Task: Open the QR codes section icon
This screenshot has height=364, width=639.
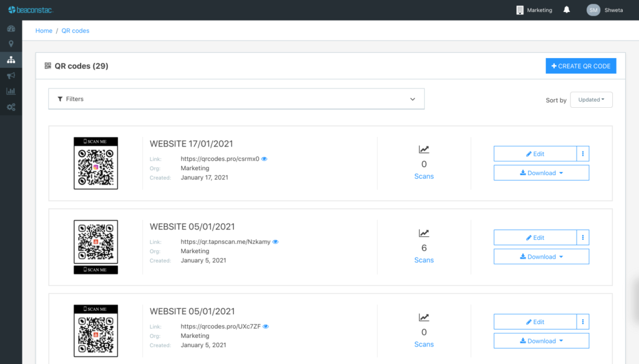Action: coord(11,60)
